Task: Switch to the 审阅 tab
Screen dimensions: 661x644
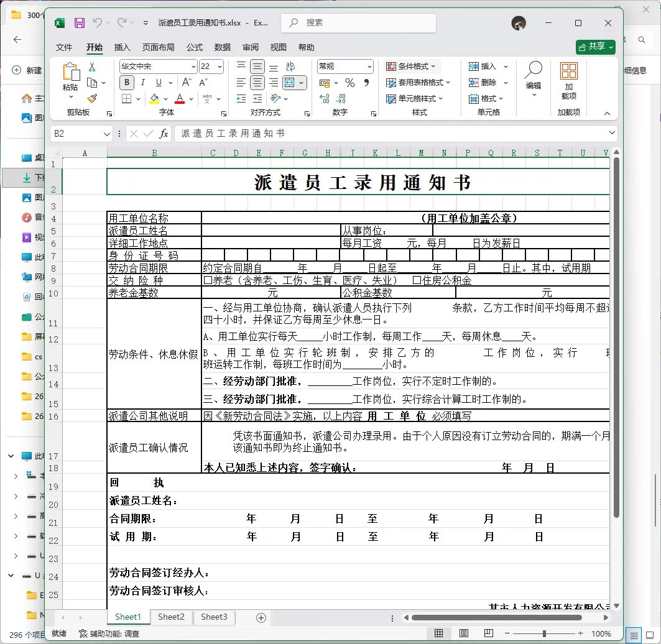Action: [251, 47]
